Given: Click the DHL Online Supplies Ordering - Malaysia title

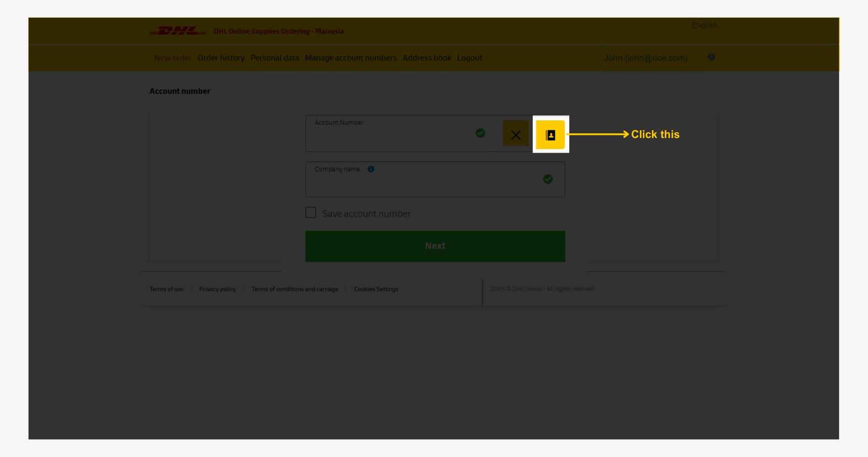Looking at the screenshot, I should coord(279,31).
